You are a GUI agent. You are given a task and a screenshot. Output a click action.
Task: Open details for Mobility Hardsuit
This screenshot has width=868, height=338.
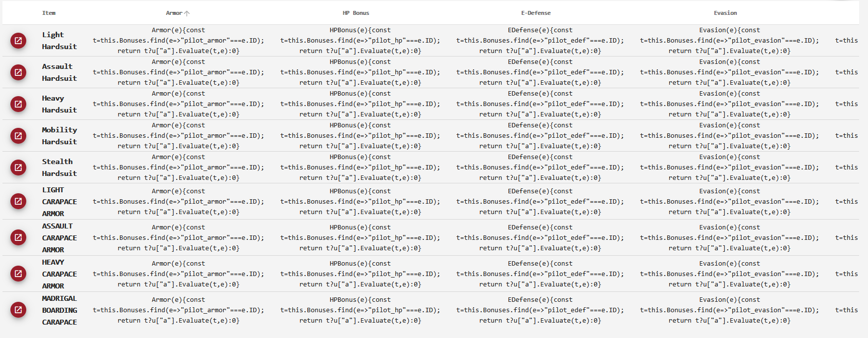point(18,136)
